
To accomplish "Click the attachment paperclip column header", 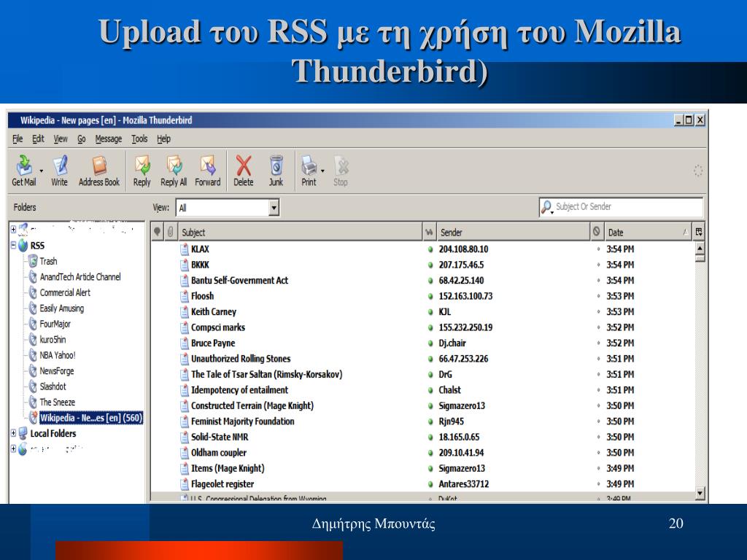I will pyautogui.click(x=170, y=233).
